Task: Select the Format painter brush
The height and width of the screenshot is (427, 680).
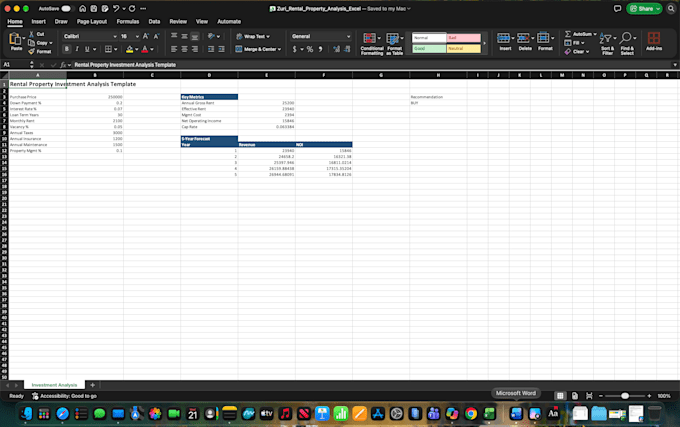Action: [x=32, y=52]
